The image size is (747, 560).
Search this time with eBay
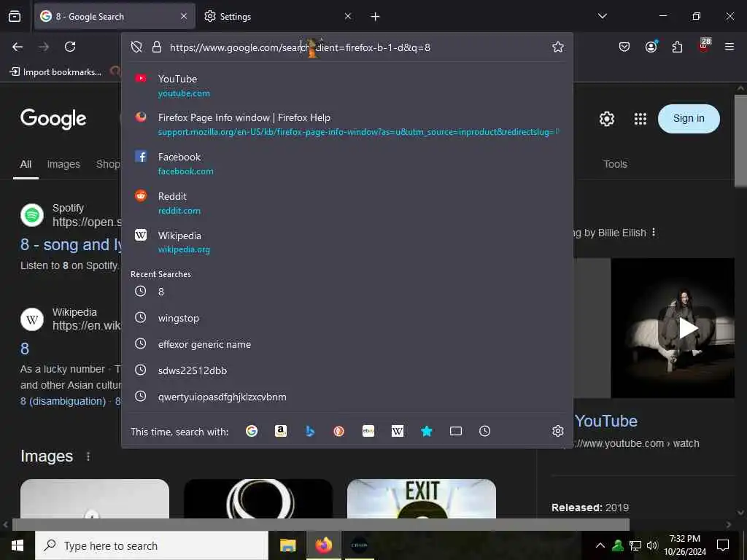[368, 432]
